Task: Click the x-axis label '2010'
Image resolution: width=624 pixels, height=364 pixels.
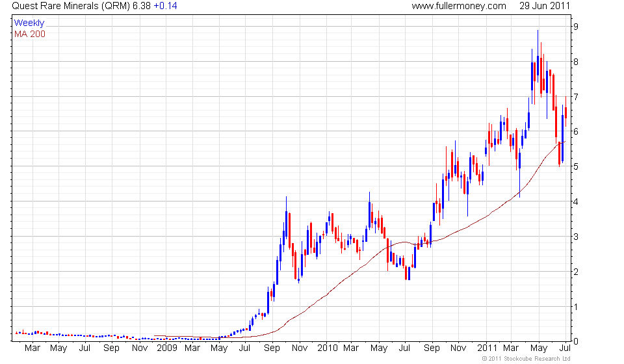Action: pyautogui.click(x=328, y=348)
